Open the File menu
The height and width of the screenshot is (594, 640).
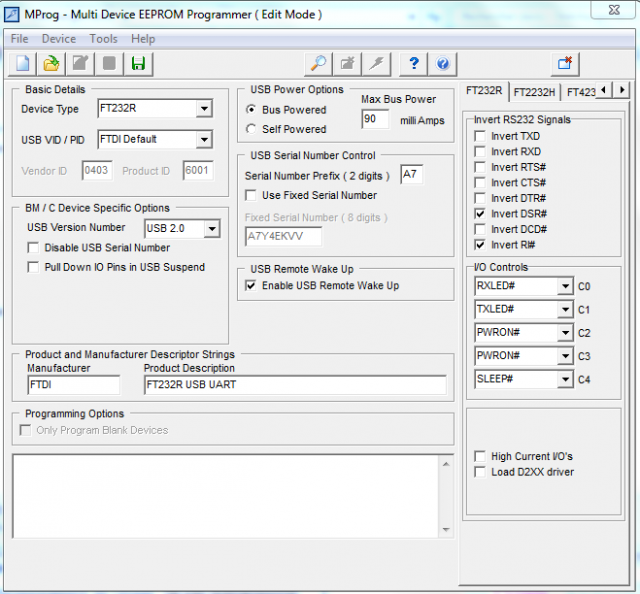point(19,39)
